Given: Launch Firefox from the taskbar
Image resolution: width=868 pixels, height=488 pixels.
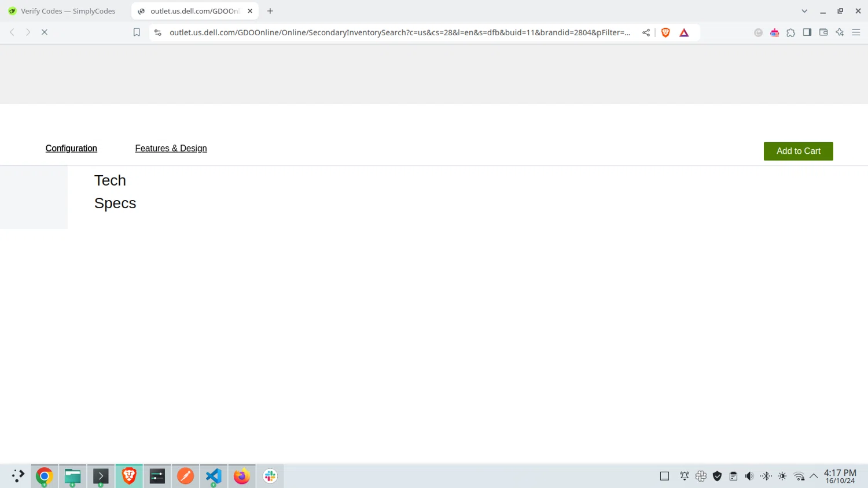Looking at the screenshot, I should [242, 476].
